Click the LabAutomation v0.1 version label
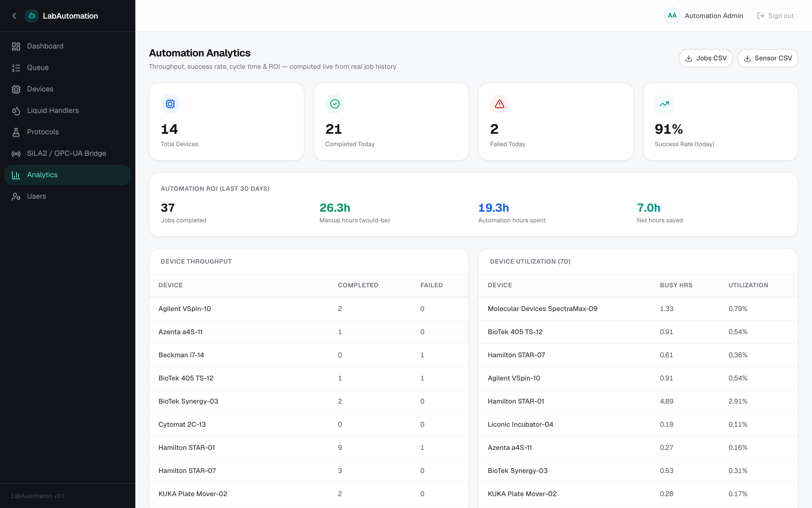The height and width of the screenshot is (508, 812). 37,496
